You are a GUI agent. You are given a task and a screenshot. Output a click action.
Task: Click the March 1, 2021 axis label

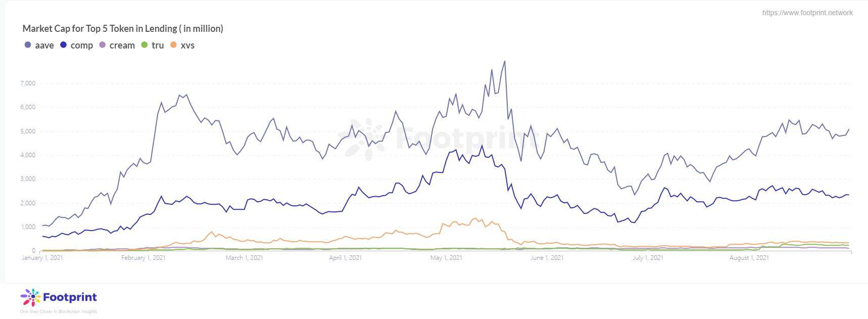coord(244,258)
